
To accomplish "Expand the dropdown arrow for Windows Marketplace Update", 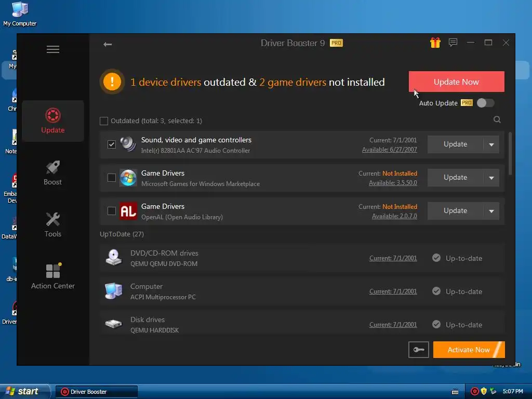I will click(x=491, y=178).
